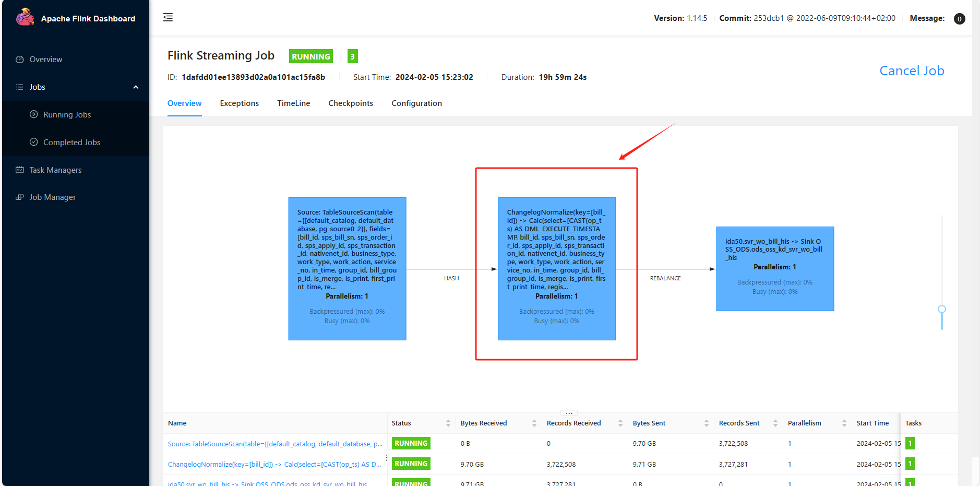The width and height of the screenshot is (980, 486).
Task: Sort the table by Records Received
Action: 620,423
